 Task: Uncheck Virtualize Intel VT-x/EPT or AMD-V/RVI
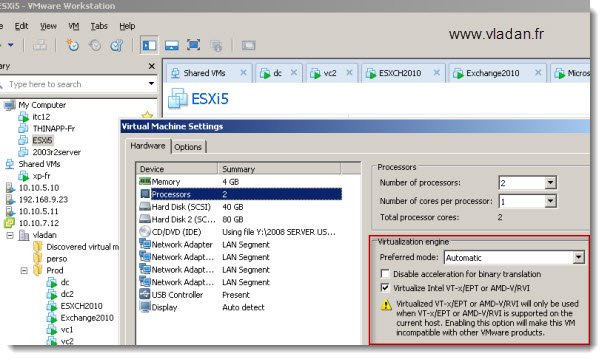[x=385, y=288]
